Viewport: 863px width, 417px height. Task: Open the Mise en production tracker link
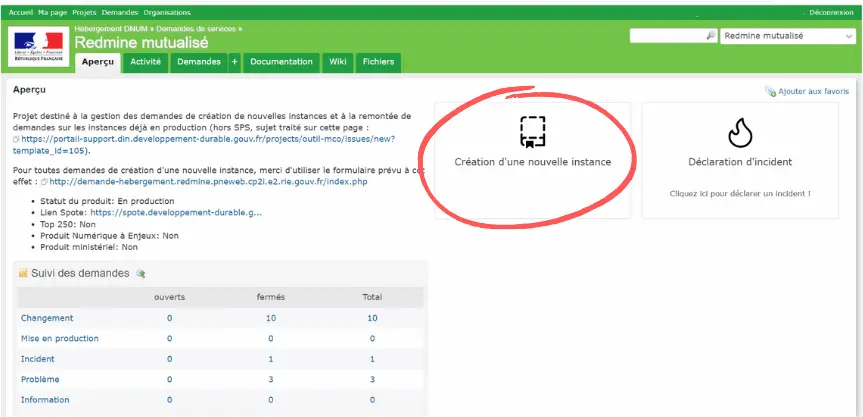click(59, 338)
